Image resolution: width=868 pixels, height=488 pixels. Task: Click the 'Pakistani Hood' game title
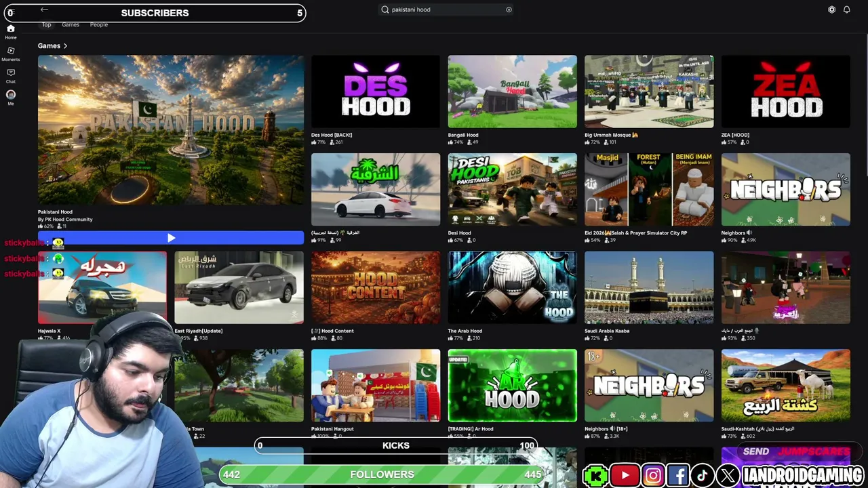55,212
